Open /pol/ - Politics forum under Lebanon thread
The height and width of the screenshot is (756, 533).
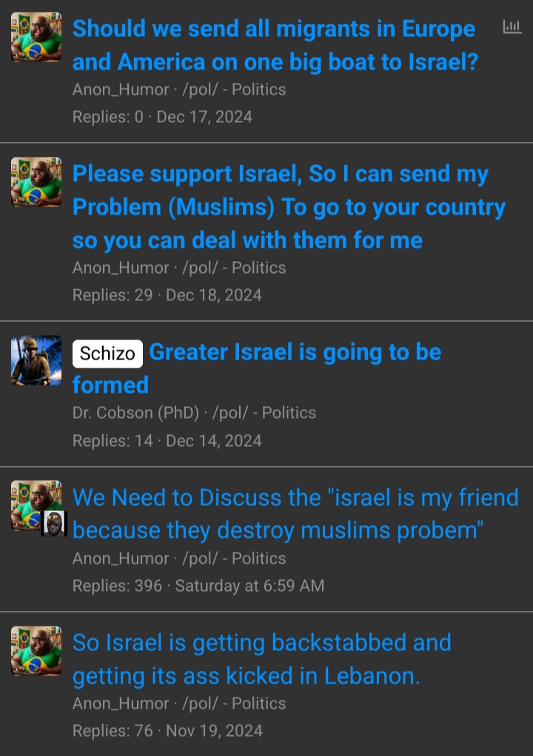pos(234,703)
